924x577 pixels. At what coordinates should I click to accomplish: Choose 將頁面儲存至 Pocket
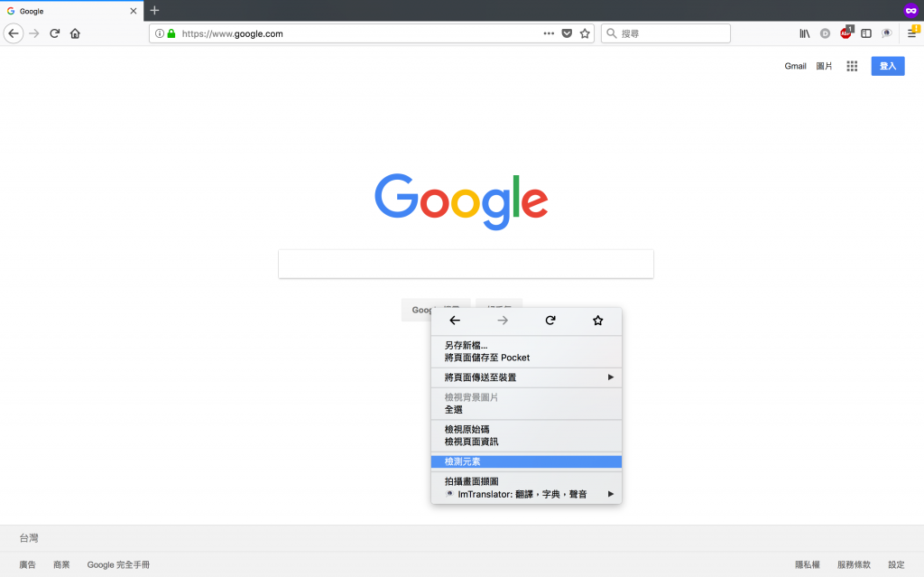[526, 358]
